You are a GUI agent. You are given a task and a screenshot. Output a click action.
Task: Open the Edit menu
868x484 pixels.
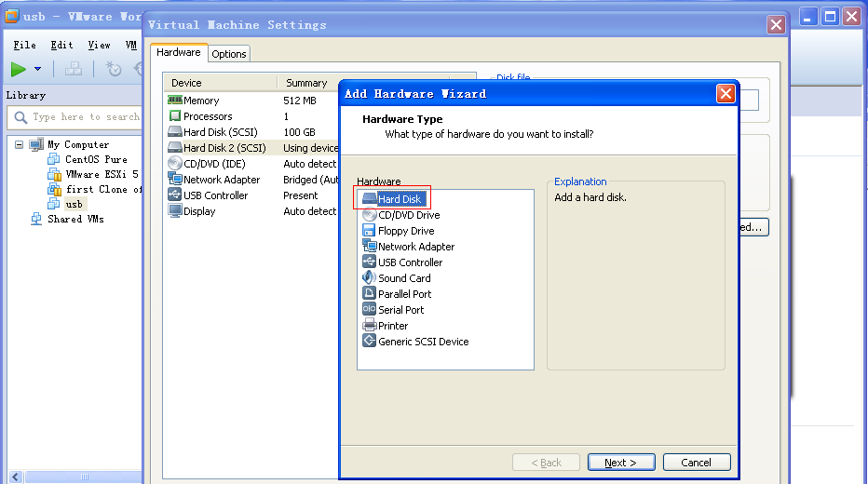click(x=61, y=45)
